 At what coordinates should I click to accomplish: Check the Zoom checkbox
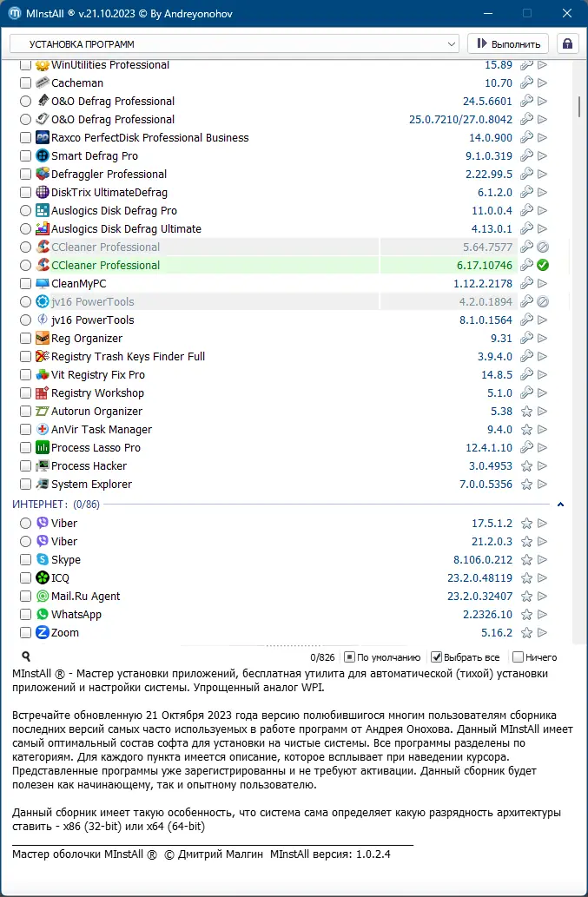click(x=25, y=633)
